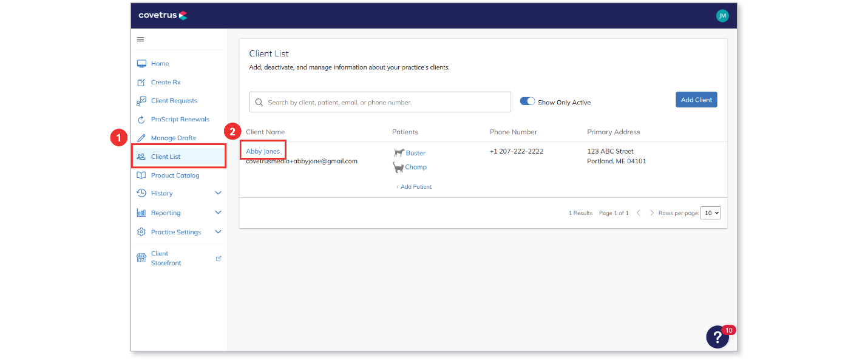The image size is (868, 360).
Task: Click the Add Client button
Action: 696,100
